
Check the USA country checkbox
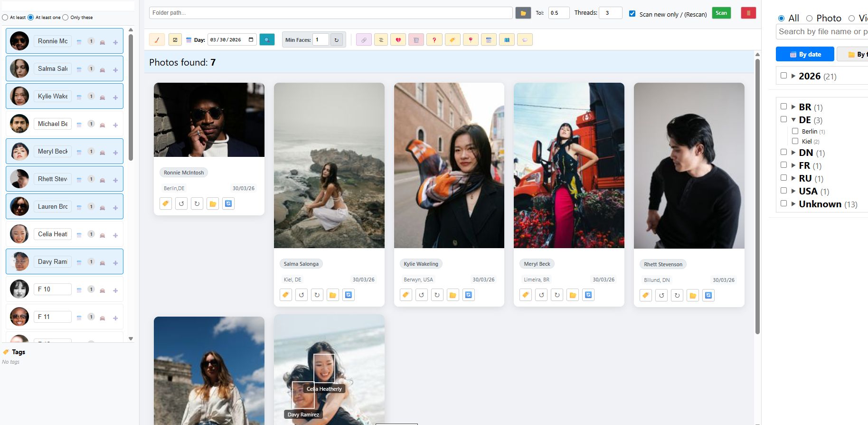783,190
